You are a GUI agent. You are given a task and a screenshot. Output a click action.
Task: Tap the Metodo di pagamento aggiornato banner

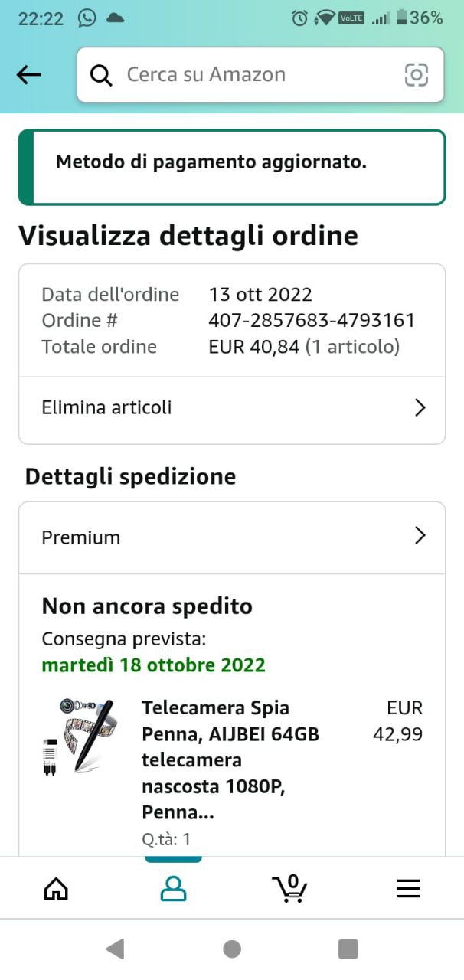(232, 167)
